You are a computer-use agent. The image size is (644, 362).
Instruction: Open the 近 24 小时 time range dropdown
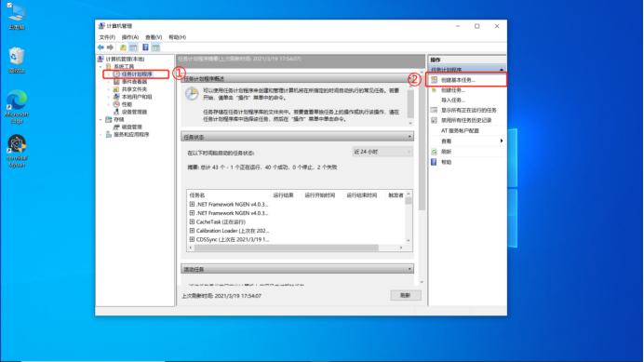382,152
